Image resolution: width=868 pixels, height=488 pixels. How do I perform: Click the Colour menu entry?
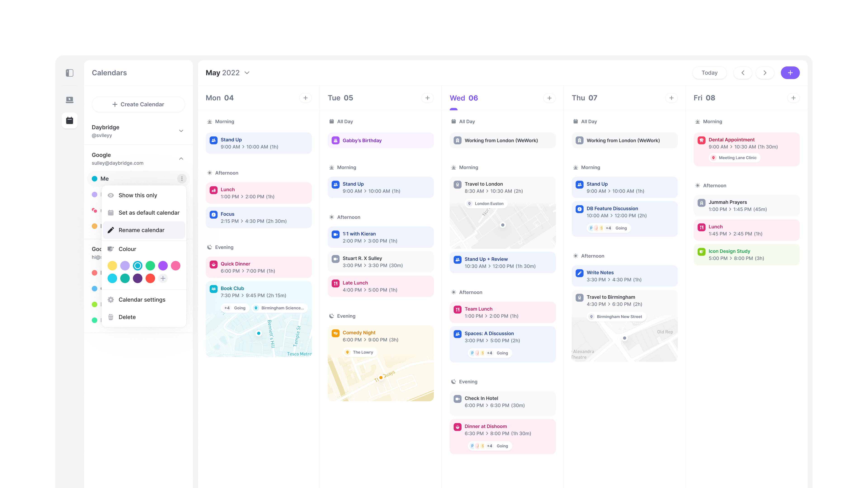[144, 249]
